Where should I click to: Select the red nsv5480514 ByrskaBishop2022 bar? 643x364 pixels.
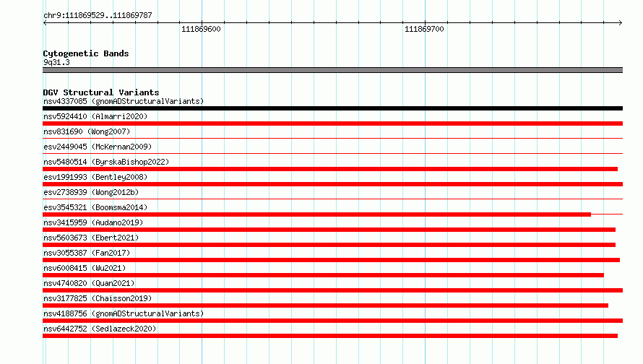[330, 169]
